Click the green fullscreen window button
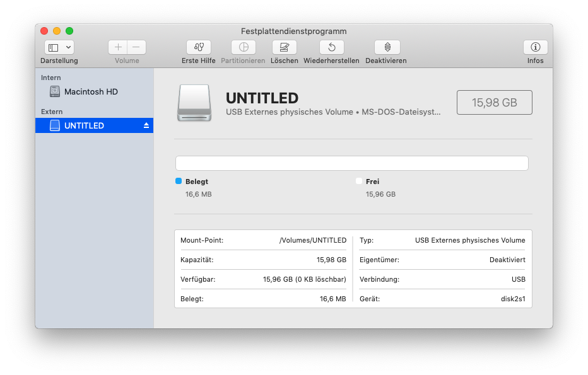588x375 pixels. click(69, 31)
